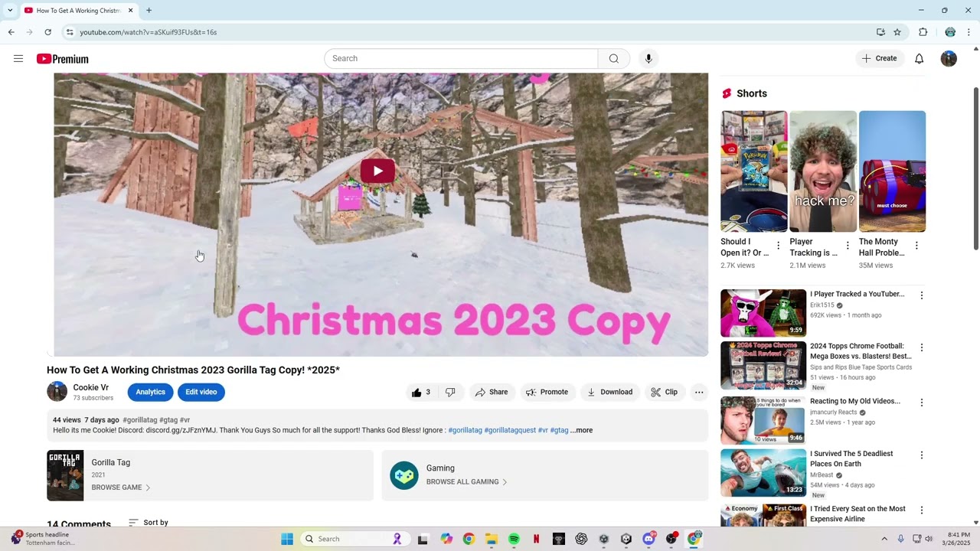Browse the Gorilla Tag game

(121, 487)
